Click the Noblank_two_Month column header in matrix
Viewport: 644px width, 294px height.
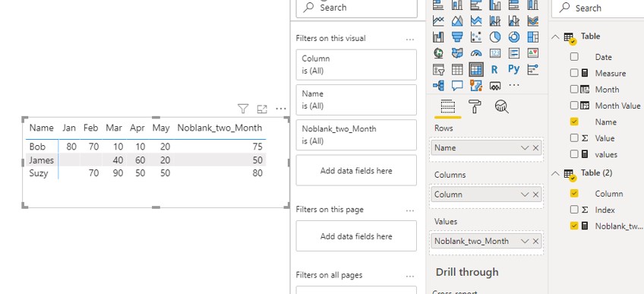click(219, 128)
